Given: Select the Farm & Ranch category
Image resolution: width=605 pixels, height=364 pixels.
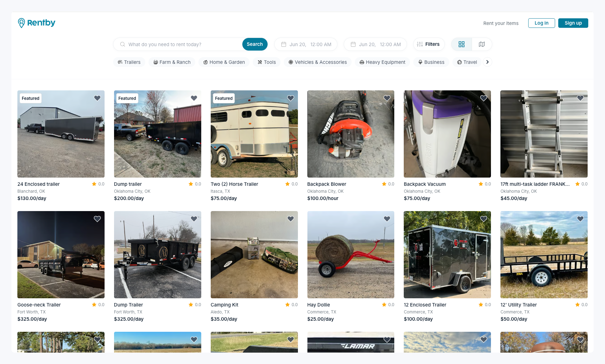Looking at the screenshot, I should click(x=172, y=62).
